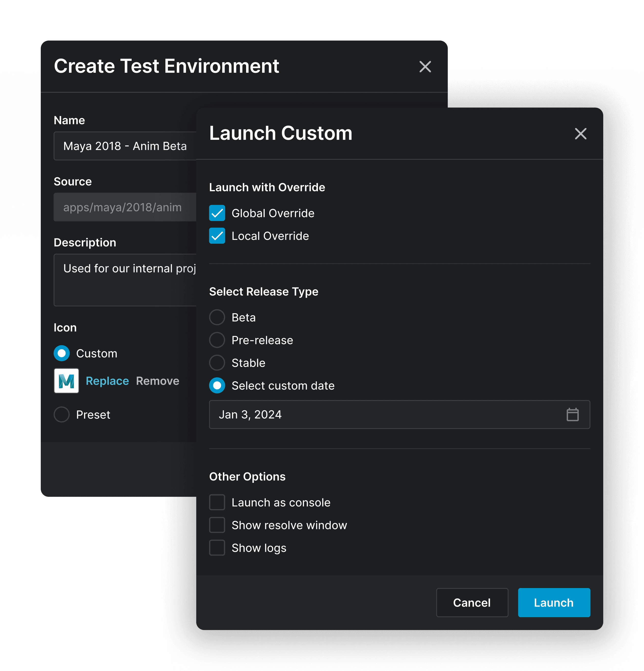
Task: Click the Other Options heading
Action: 247,476
